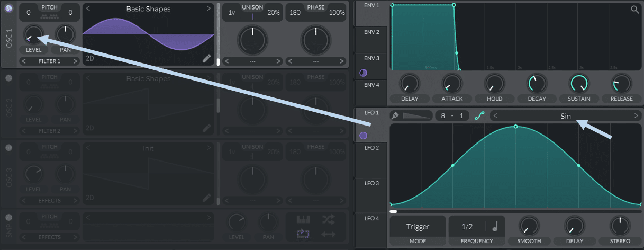
Task: Click the envelope magnifier zoom icon
Action: point(634,9)
